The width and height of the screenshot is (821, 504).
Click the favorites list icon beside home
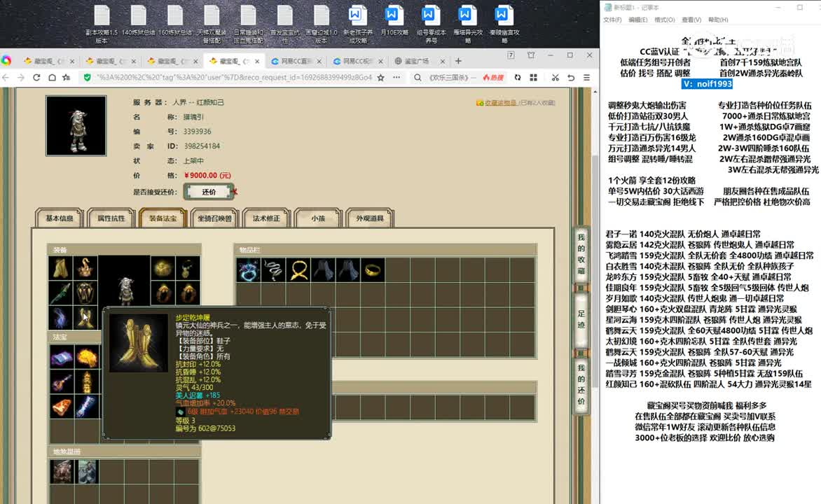(x=67, y=78)
